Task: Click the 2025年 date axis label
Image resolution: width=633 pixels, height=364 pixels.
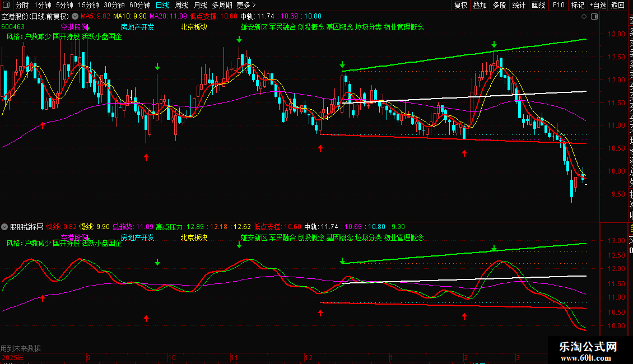Action: click(12, 358)
